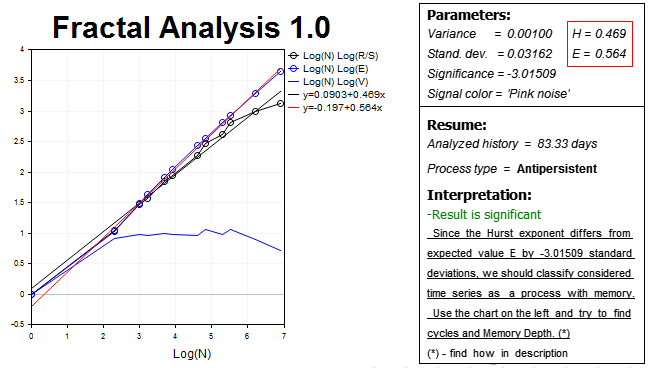The image size is (648, 368).
Task: Click the Log(N) x-axis label
Action: (192, 354)
